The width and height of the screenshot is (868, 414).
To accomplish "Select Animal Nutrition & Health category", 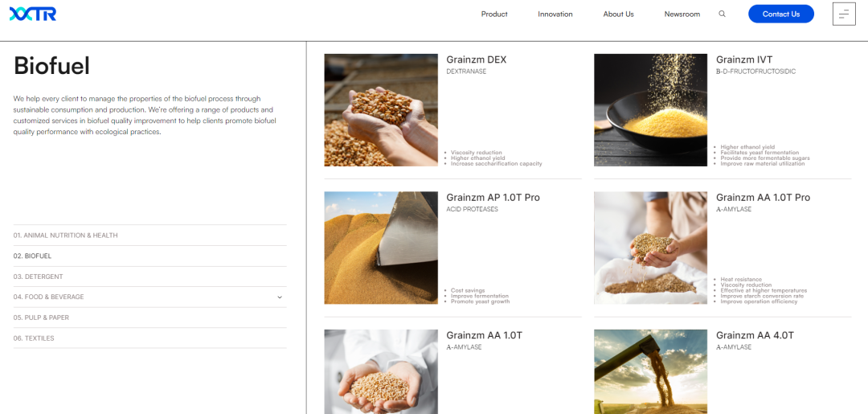I will click(x=149, y=236).
